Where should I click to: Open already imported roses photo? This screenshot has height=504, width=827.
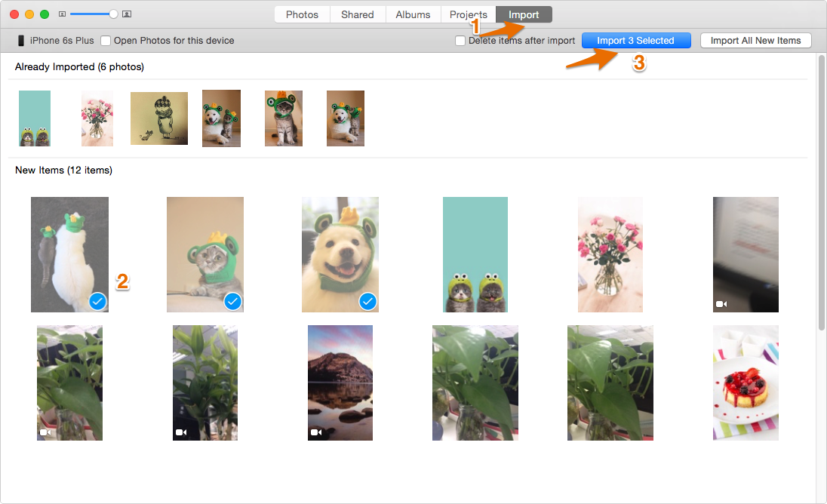coord(97,118)
